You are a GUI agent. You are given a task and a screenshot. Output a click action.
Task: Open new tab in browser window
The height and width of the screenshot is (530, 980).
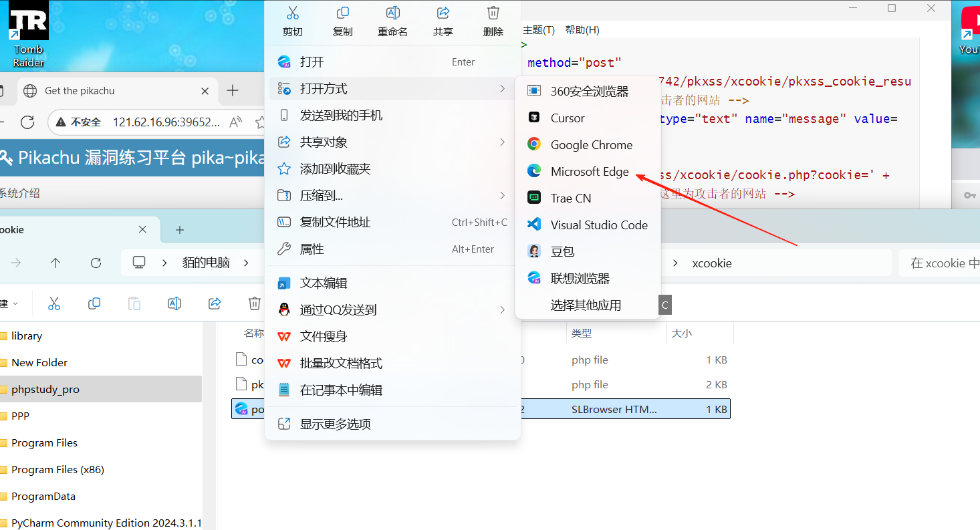click(x=232, y=91)
